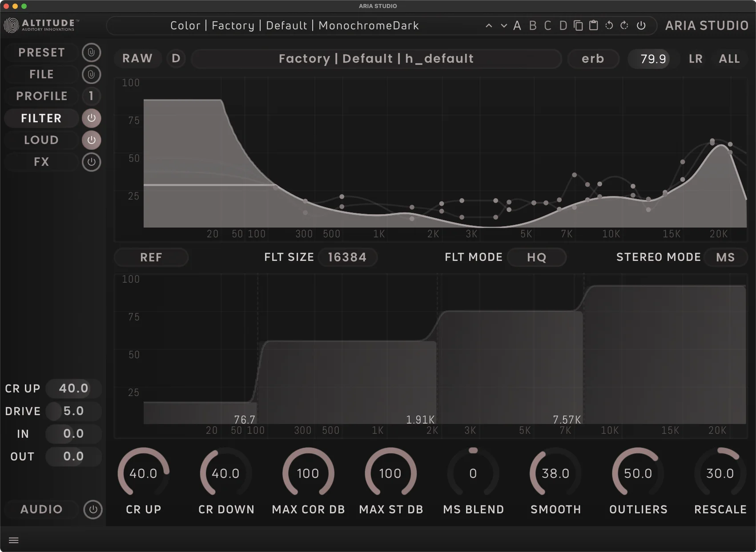Open the previous preset with the up chevron

pos(489,25)
